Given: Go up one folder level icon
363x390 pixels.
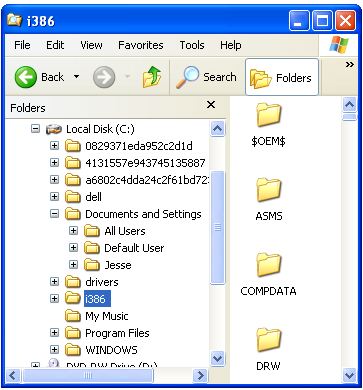Looking at the screenshot, I should point(152,77).
